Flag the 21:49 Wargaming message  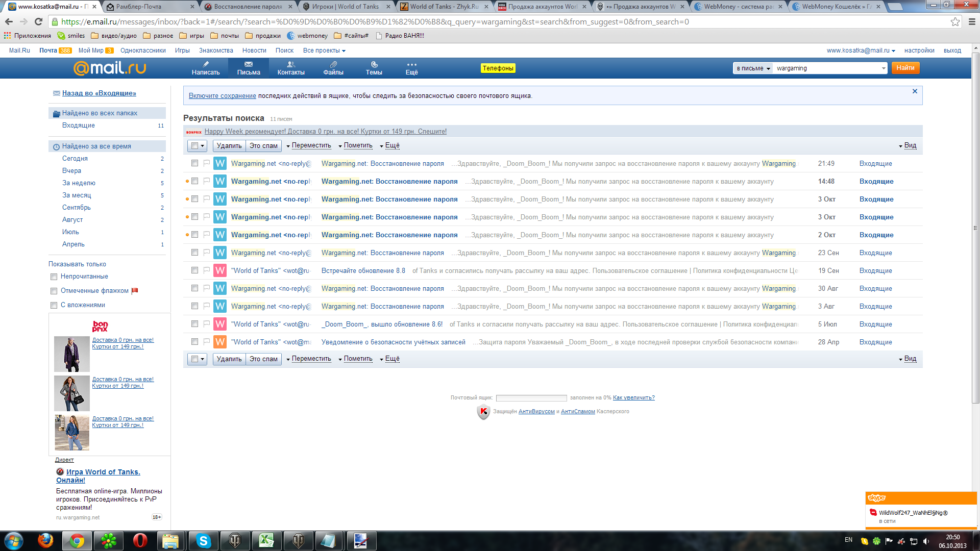pos(207,163)
